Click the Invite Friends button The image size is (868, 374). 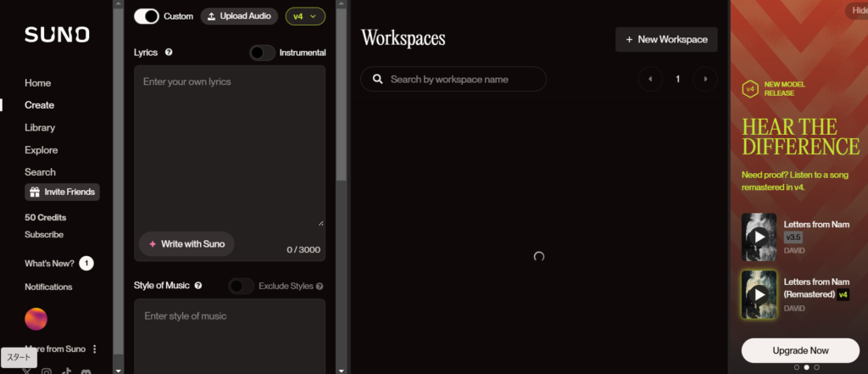point(62,192)
